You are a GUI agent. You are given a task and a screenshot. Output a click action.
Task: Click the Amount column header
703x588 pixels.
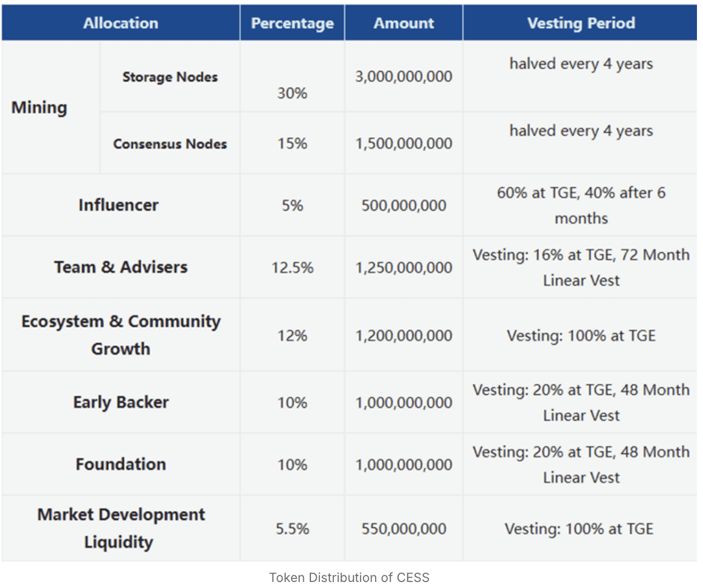[404, 23]
